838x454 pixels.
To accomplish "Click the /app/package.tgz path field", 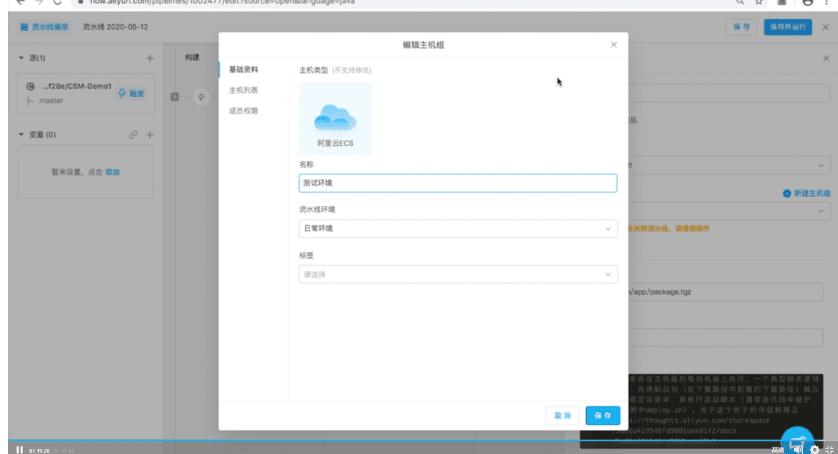I will tap(726, 292).
